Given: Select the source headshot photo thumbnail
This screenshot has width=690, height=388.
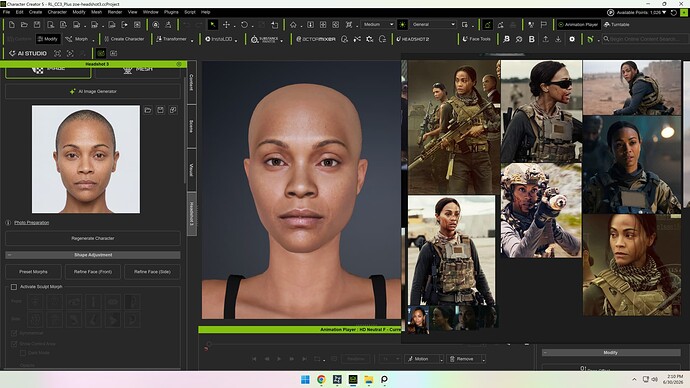Looking at the screenshot, I should pyautogui.click(x=86, y=159).
